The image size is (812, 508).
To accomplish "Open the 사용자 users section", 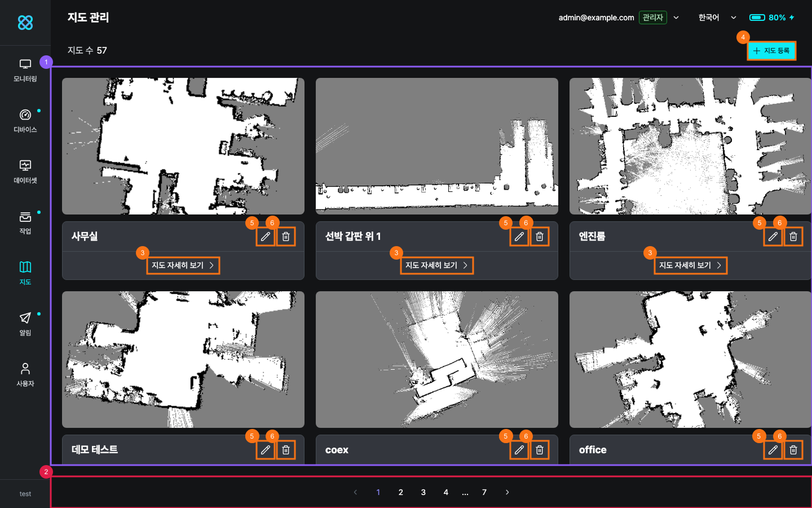I will [25, 375].
